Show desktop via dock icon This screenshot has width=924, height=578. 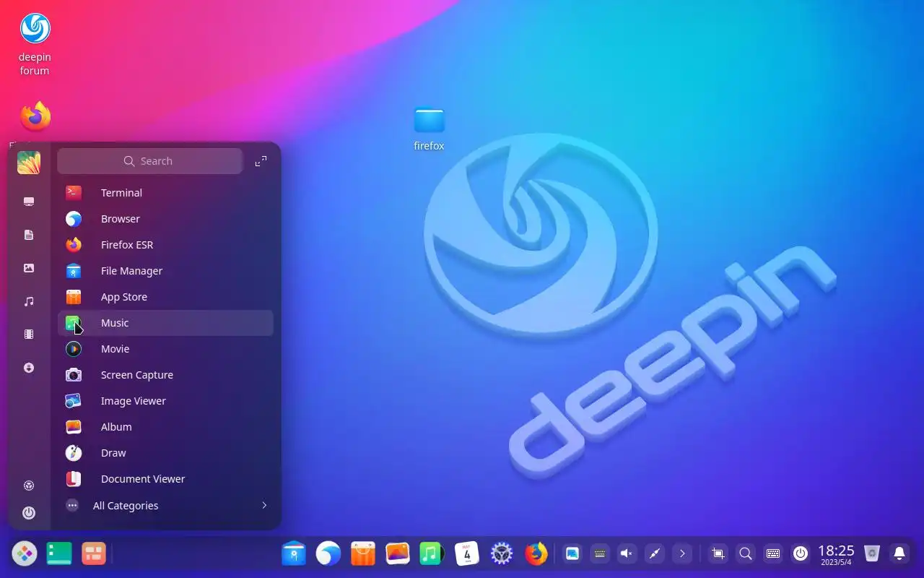59,554
